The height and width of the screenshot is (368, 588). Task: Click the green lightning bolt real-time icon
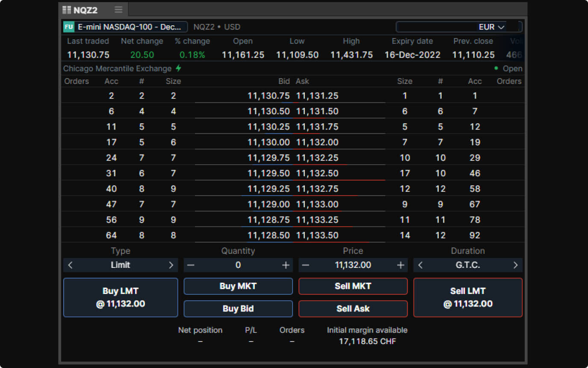coord(178,68)
